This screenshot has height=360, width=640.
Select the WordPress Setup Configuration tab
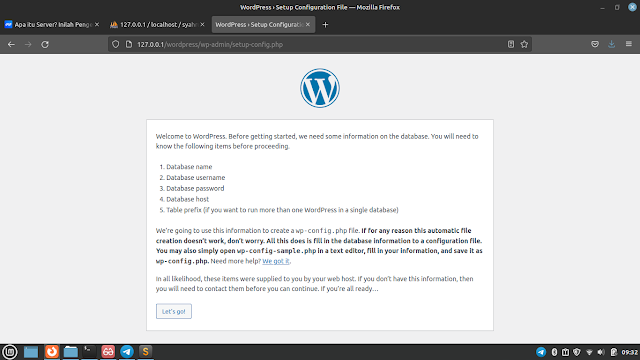[263, 24]
